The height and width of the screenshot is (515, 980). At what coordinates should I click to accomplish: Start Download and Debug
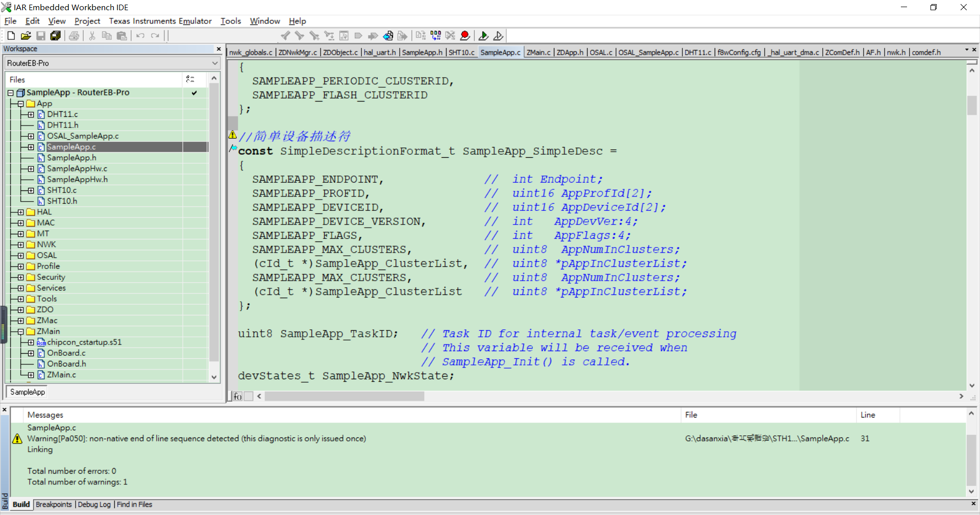click(x=483, y=35)
